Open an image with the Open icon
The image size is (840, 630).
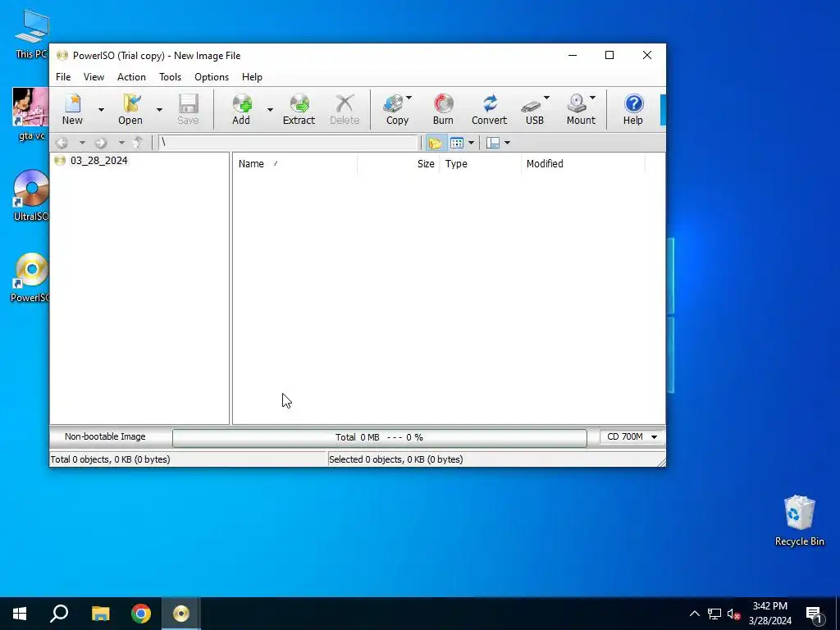[x=130, y=109]
